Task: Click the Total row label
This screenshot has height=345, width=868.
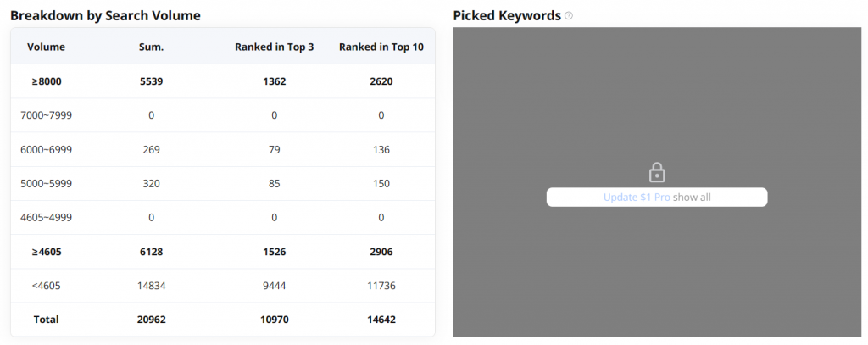Action: 46,320
